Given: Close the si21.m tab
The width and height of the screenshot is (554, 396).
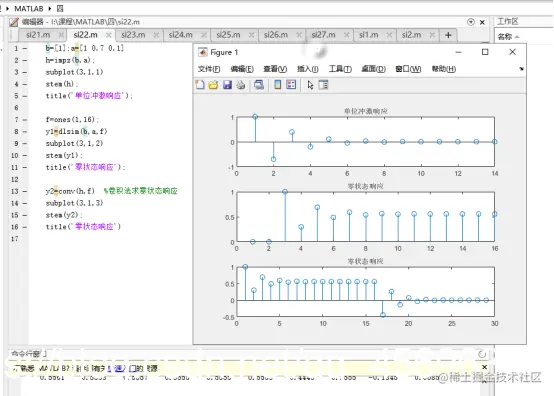Looking at the screenshot, I should [61, 35].
